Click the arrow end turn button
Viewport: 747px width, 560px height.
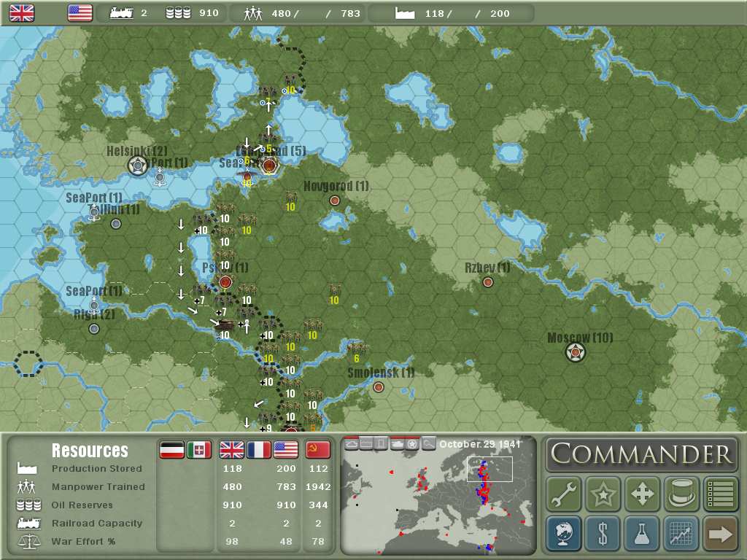(720, 533)
